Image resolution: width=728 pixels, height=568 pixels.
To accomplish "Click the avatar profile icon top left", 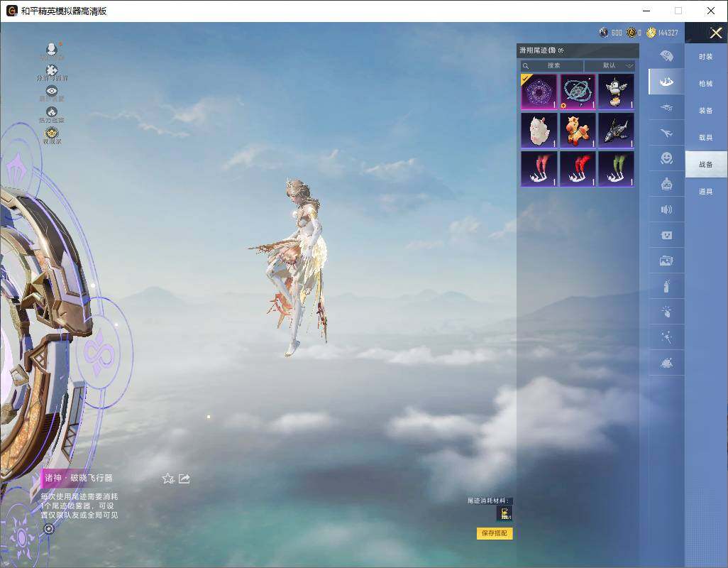I will tap(52, 49).
